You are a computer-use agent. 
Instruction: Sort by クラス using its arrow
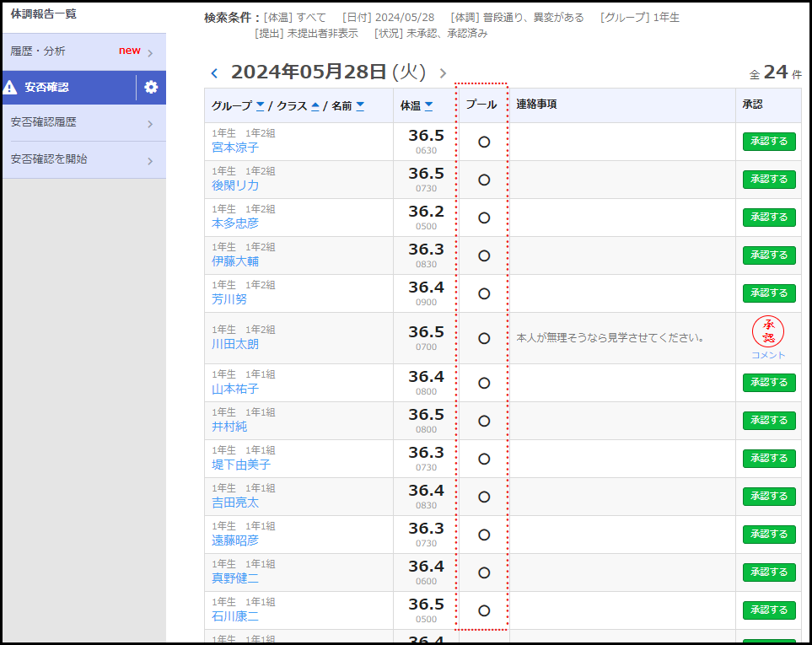point(315,105)
